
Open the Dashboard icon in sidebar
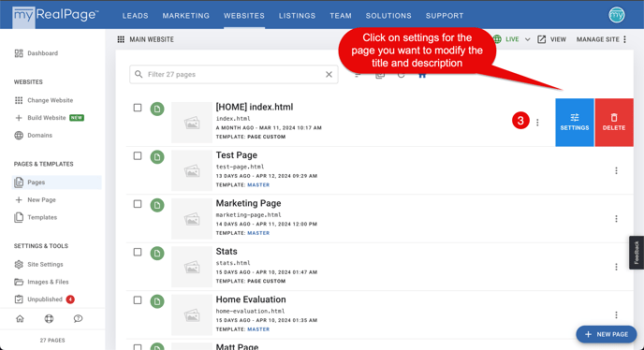coord(19,53)
